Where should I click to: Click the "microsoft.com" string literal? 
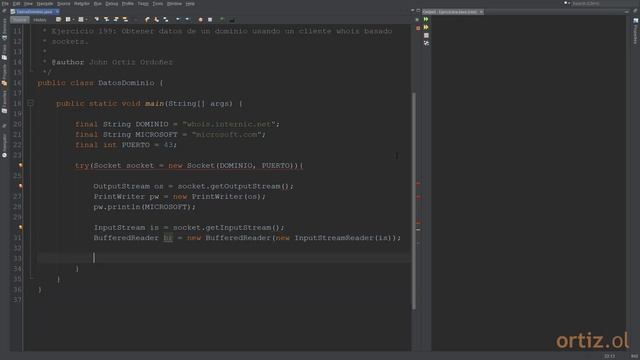pyautogui.click(x=226, y=134)
